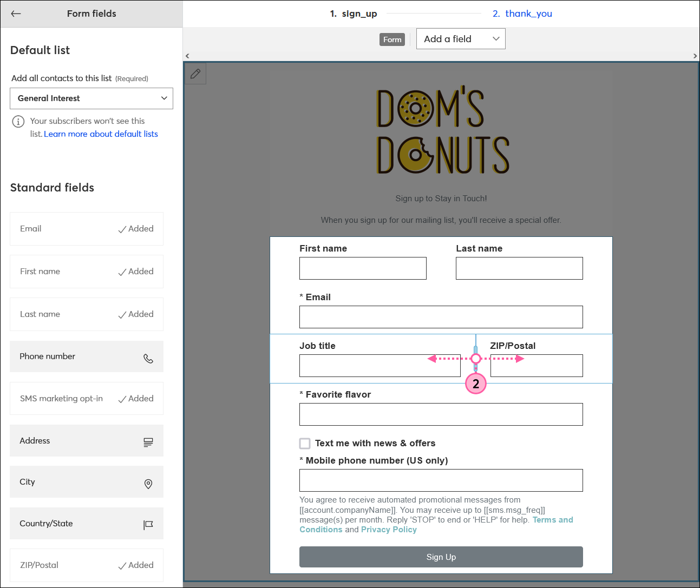Click the Sign Up button
Viewport: 700px width, 588px height.
(x=441, y=557)
